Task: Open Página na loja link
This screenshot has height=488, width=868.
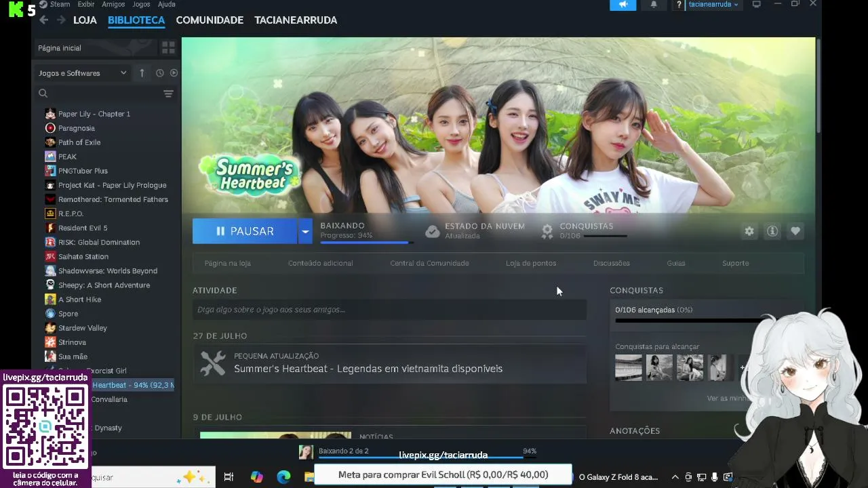Action: pyautogui.click(x=228, y=263)
